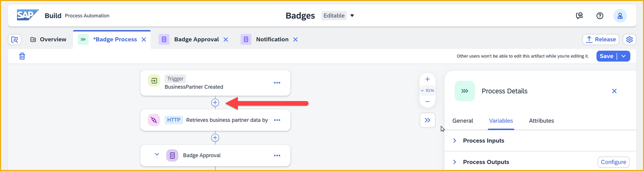Zoom out the process canvas
Viewport: 644px width, 171px height.
(428, 102)
